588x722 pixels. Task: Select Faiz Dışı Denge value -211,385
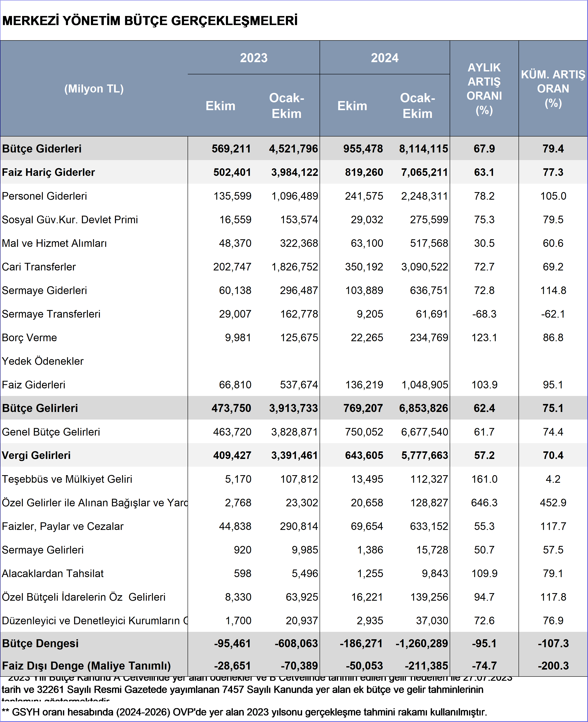427,665
